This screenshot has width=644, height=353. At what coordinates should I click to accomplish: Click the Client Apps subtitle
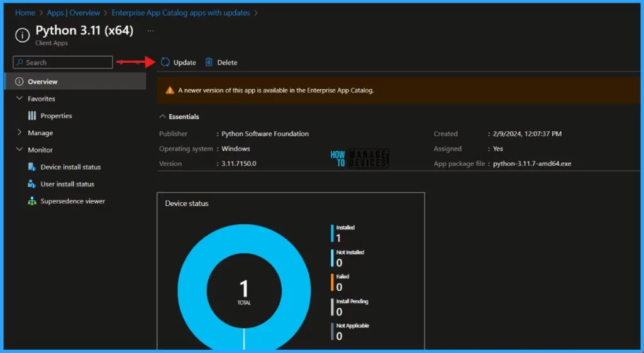coord(52,43)
